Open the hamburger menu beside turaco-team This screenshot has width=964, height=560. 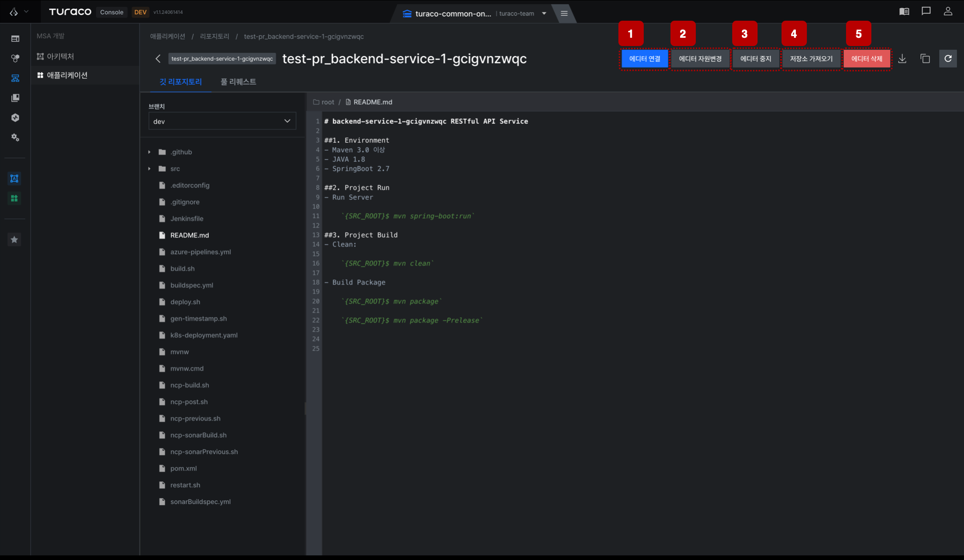(564, 13)
